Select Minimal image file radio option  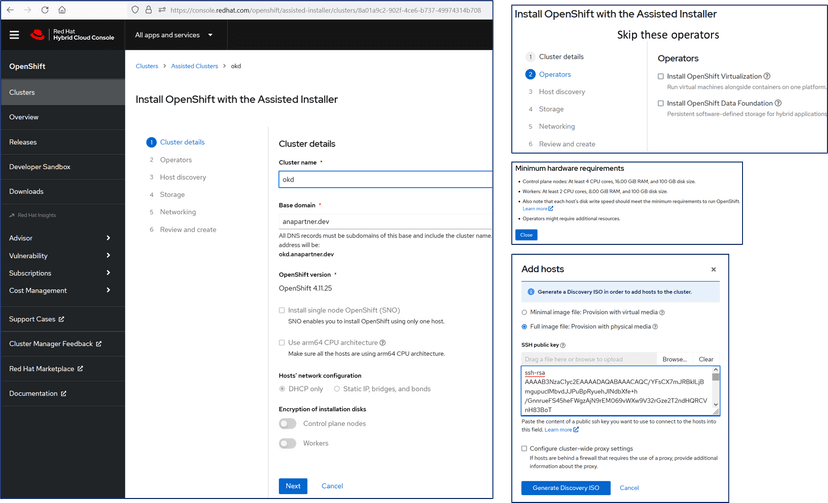pos(526,312)
